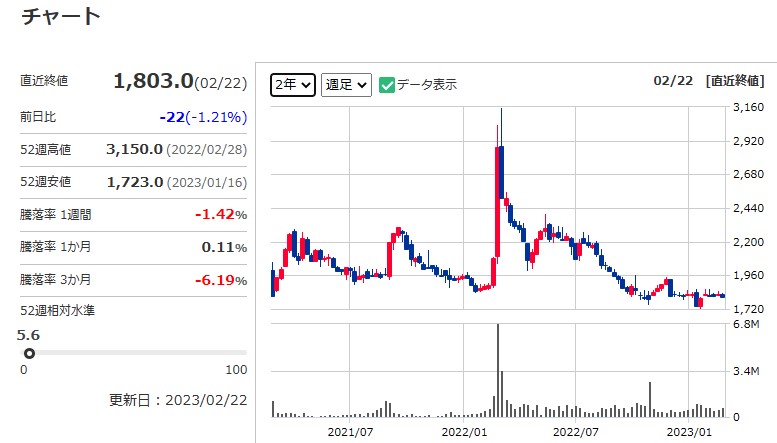This screenshot has height=443, width=777.
Task: Click the tallest volume bar in early 2022
Action: click(x=498, y=370)
